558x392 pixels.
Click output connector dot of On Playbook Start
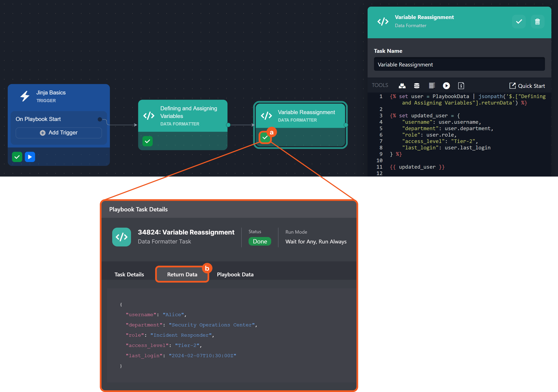coord(100,119)
